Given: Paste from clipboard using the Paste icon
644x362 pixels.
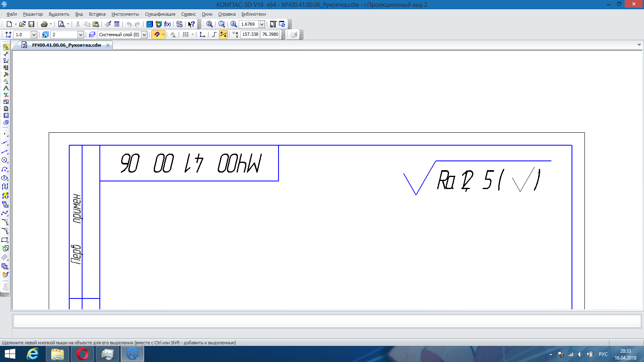Looking at the screenshot, I should (x=96, y=24).
